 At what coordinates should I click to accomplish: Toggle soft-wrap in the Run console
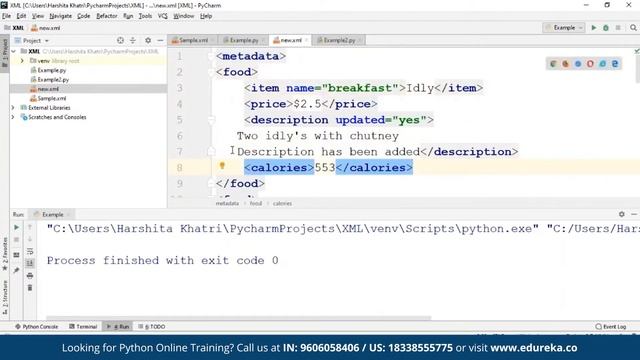coord(30,251)
